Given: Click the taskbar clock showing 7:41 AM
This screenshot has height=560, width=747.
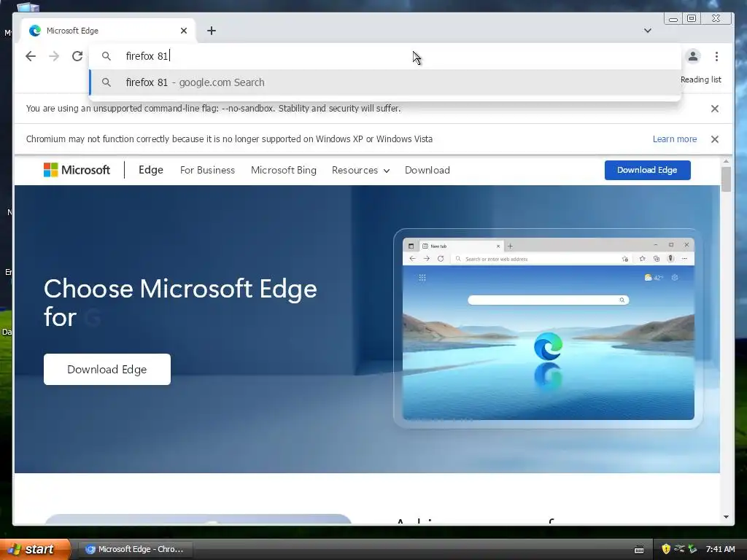Looking at the screenshot, I should click(720, 549).
